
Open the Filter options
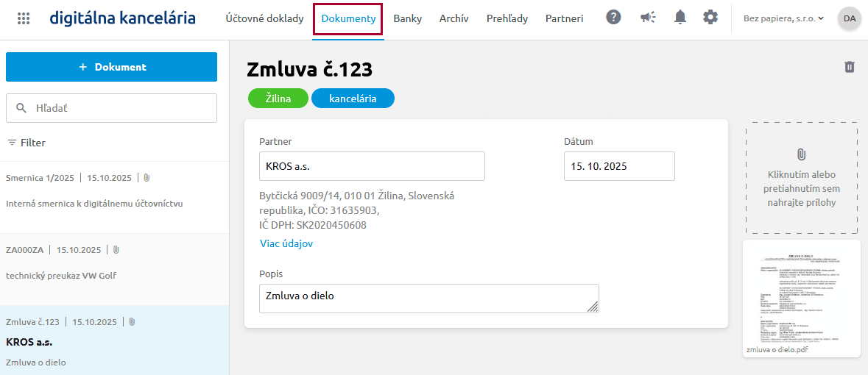click(27, 143)
